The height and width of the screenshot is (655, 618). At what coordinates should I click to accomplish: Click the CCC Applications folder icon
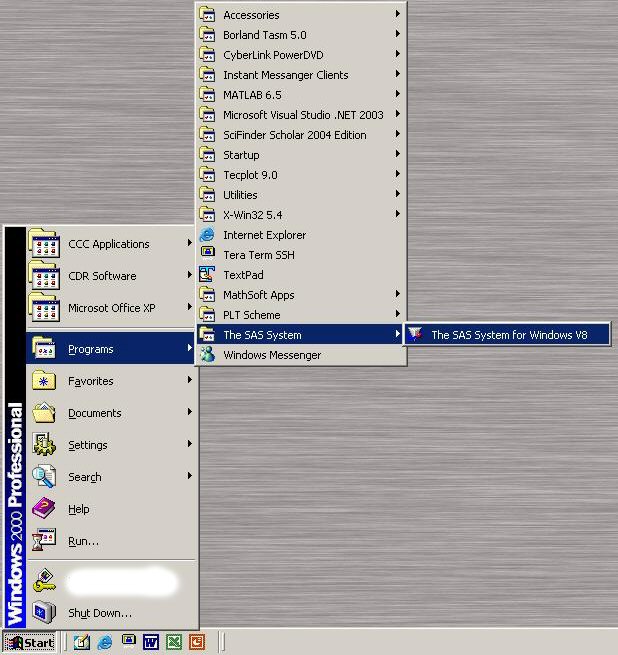[44, 243]
